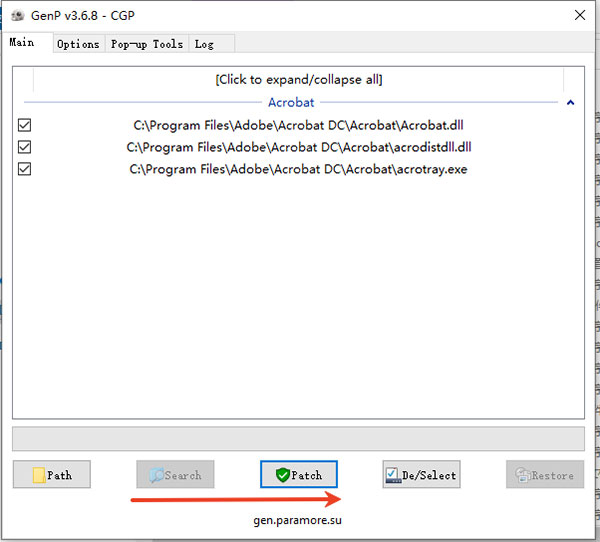Collapse the Acrobat group with the chevron

point(570,102)
